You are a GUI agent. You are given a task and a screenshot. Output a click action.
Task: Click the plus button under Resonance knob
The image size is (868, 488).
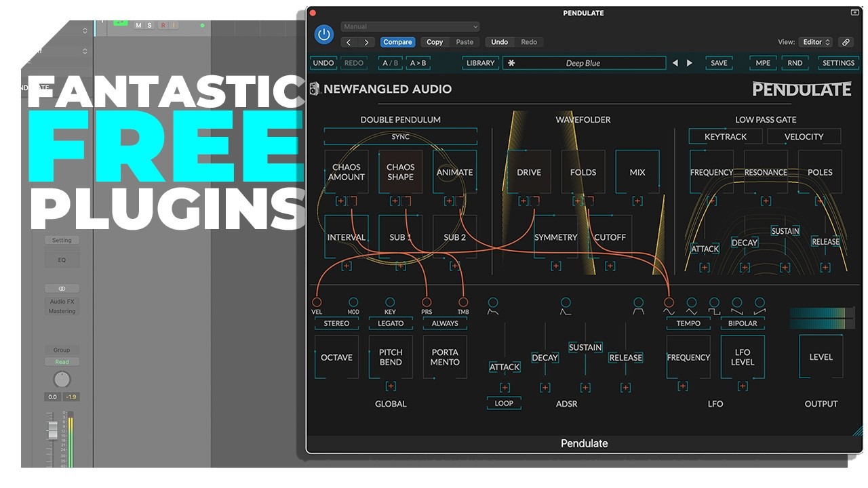pos(766,201)
